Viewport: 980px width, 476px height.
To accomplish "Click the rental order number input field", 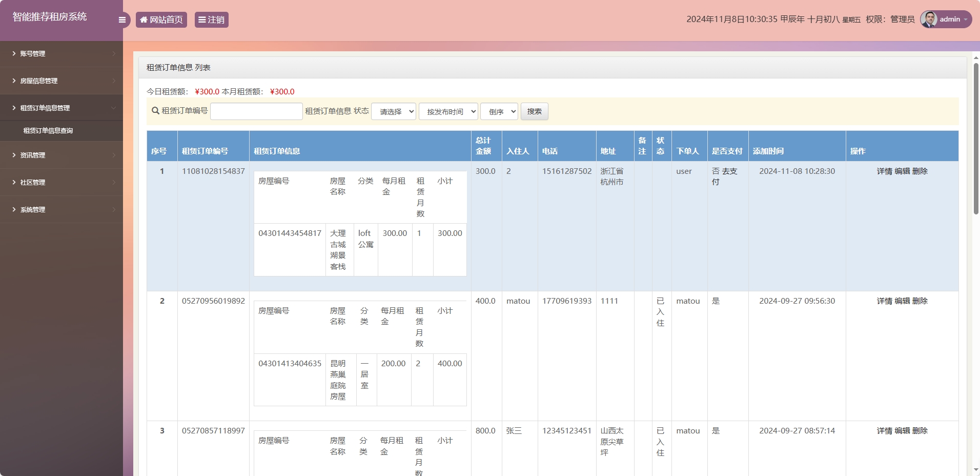I will pos(256,111).
